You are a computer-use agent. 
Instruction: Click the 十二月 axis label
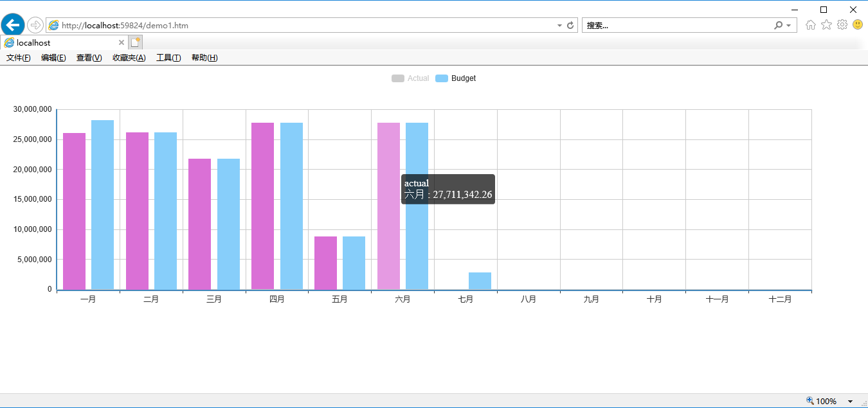point(780,299)
